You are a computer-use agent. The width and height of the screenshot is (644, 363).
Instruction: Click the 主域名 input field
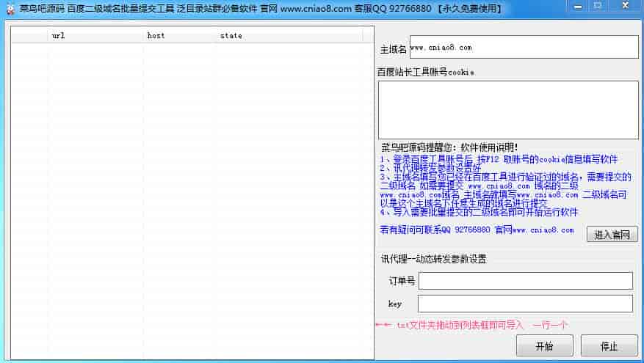pos(524,47)
